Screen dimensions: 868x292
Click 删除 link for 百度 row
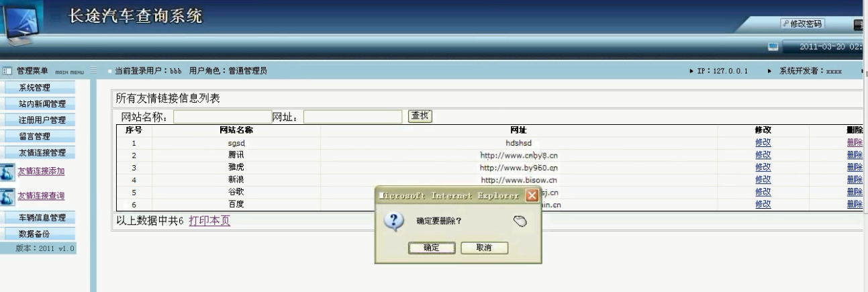tap(855, 204)
